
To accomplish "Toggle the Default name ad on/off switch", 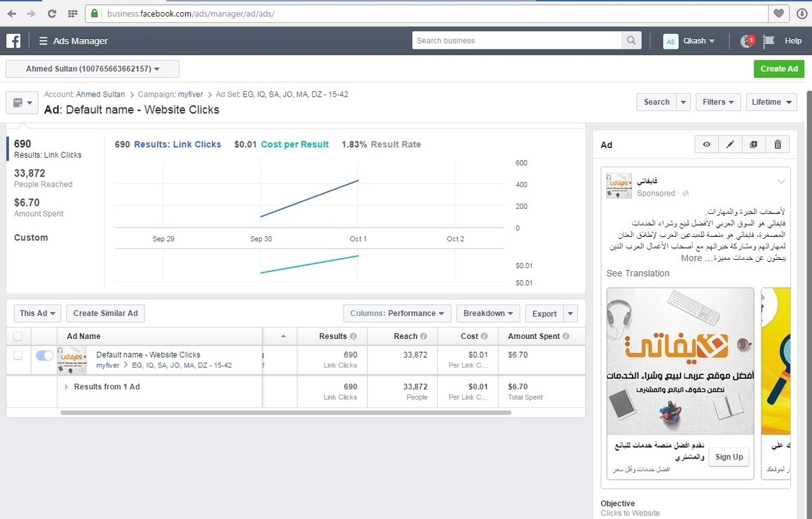I will [x=44, y=355].
